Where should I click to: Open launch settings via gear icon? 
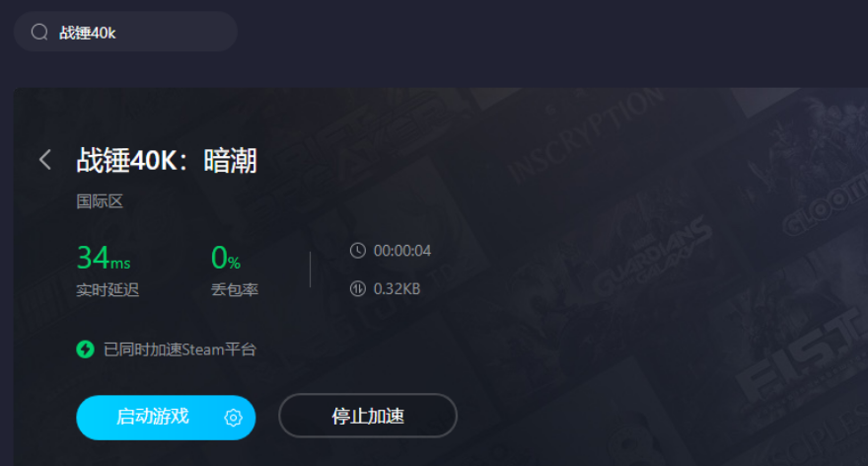click(233, 418)
